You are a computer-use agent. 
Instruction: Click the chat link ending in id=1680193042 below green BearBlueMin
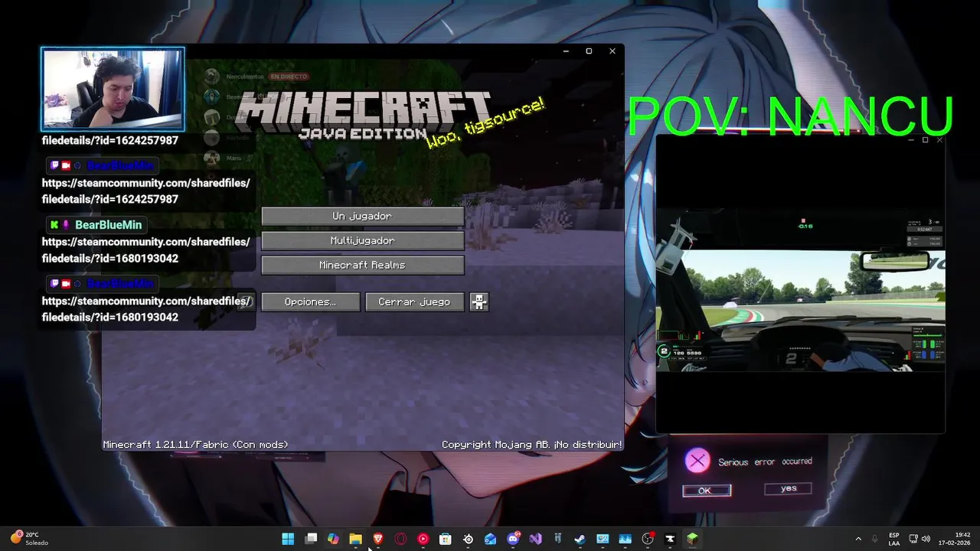[146, 250]
